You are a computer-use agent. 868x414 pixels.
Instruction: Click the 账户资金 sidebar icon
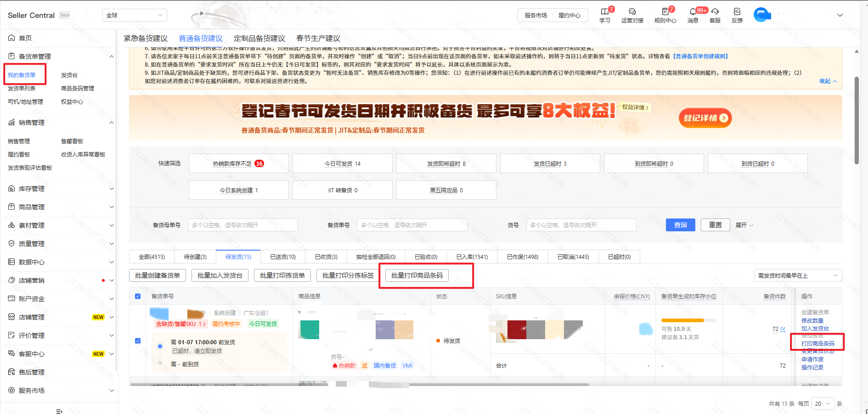coord(11,298)
